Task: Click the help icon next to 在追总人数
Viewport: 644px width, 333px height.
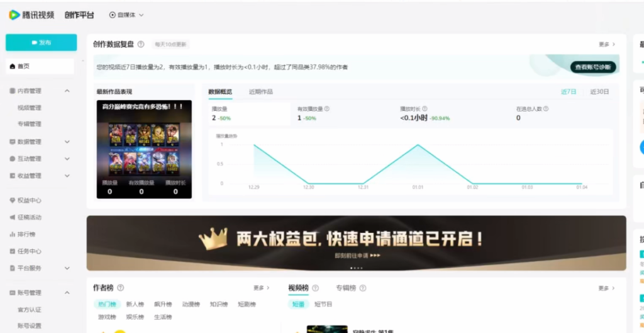Action: pyautogui.click(x=546, y=109)
